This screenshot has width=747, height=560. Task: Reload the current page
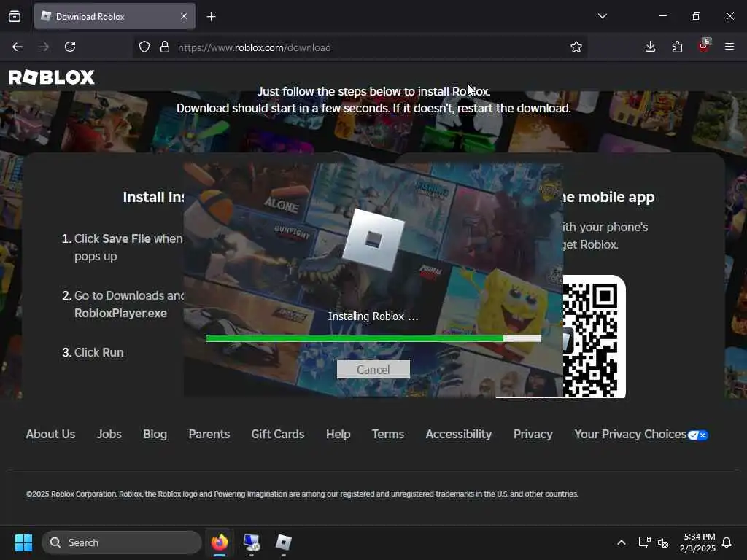coord(70,47)
